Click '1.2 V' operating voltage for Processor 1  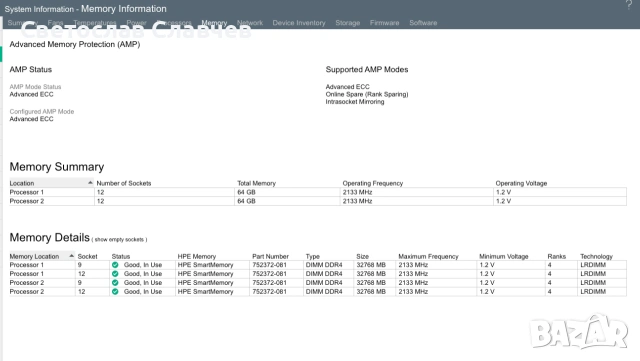click(503, 192)
